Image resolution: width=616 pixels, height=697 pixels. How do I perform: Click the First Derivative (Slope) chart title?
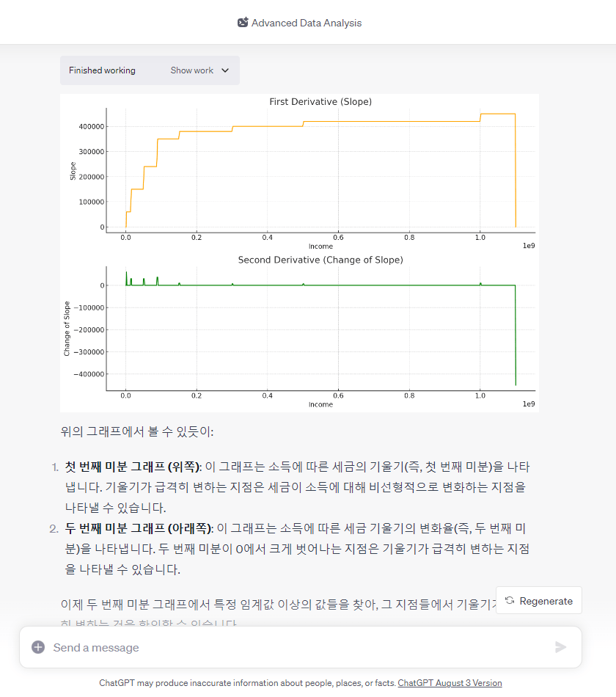(x=320, y=102)
